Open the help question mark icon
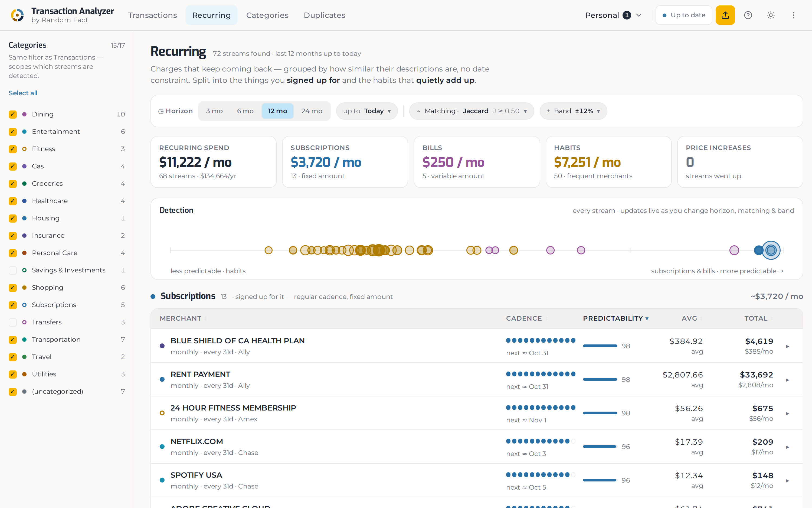 click(x=748, y=15)
